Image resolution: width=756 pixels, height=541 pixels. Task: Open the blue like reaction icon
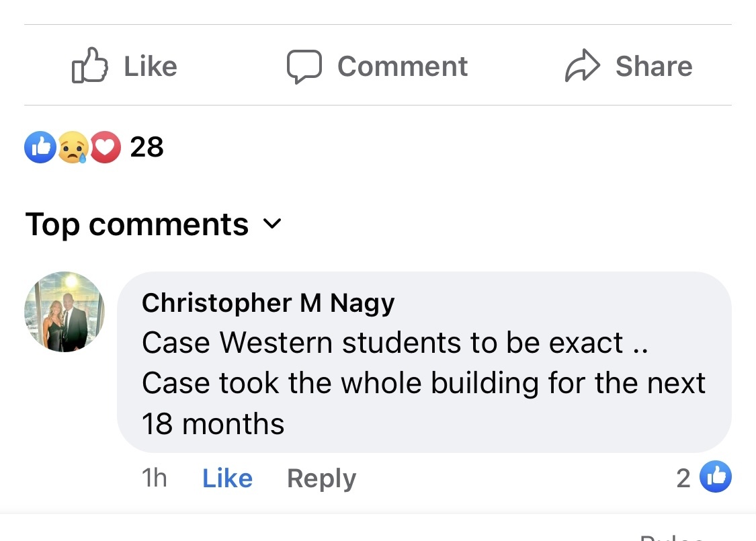click(x=40, y=147)
